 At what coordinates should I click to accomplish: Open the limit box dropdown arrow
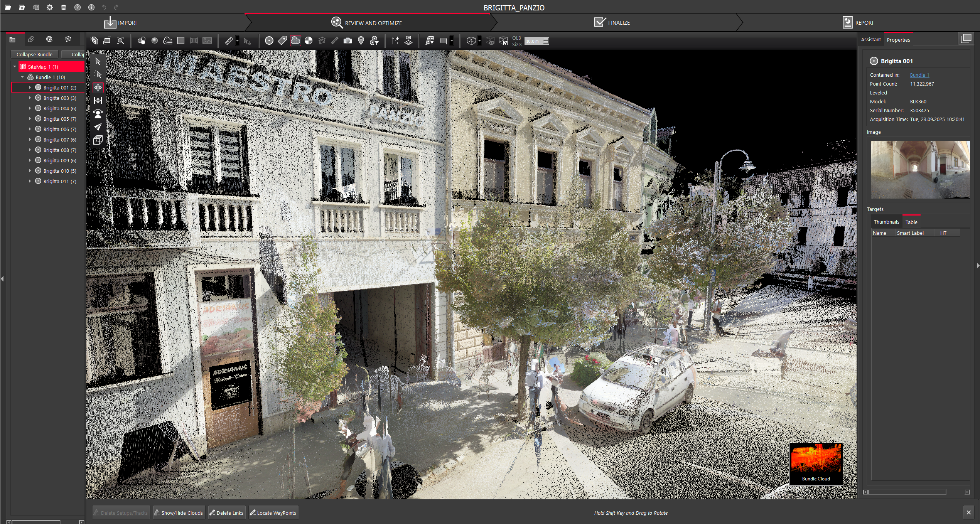[x=479, y=40]
